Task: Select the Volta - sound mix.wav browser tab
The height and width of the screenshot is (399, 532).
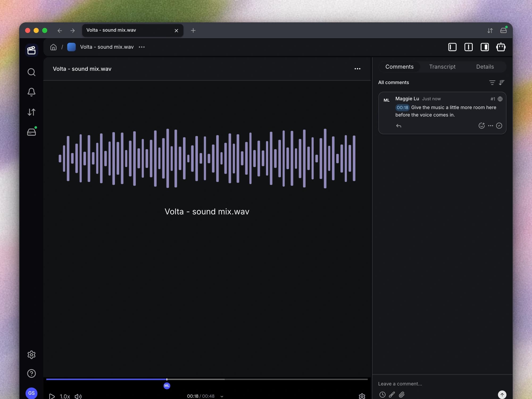Action: [x=132, y=30]
